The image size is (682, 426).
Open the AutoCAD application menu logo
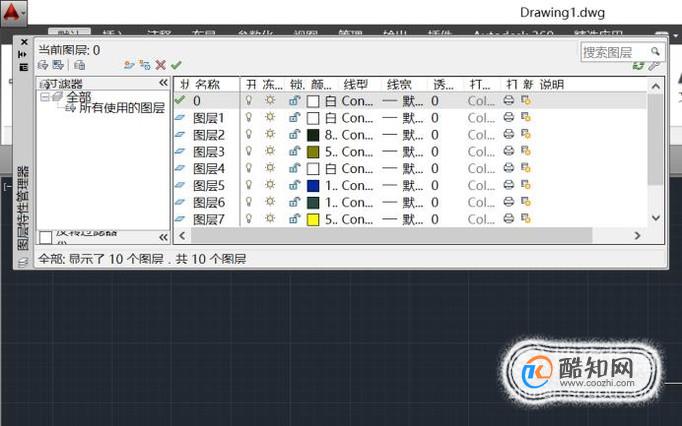click(12, 13)
